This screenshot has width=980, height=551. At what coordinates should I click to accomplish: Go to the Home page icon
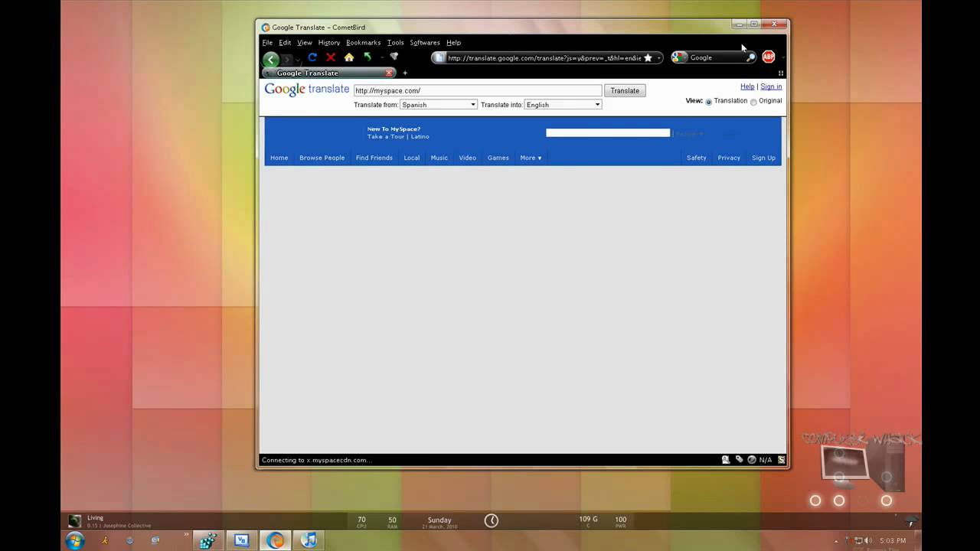[349, 57]
